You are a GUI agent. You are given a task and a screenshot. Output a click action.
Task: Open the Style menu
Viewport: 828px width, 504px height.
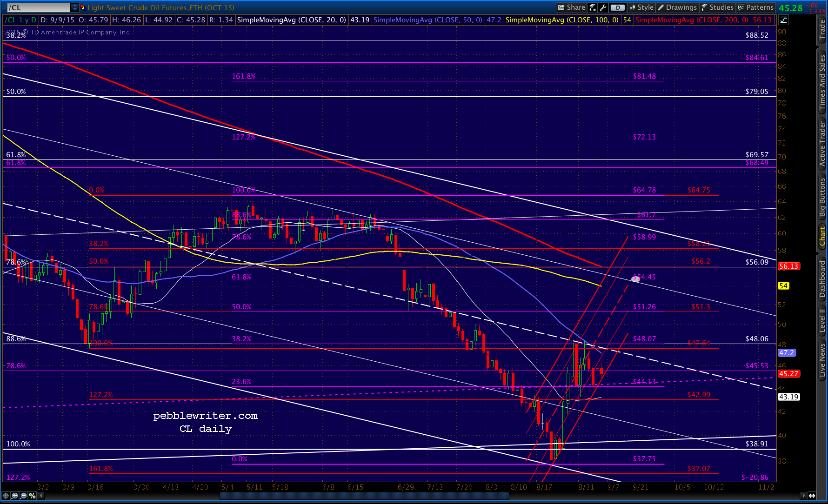coord(641,7)
